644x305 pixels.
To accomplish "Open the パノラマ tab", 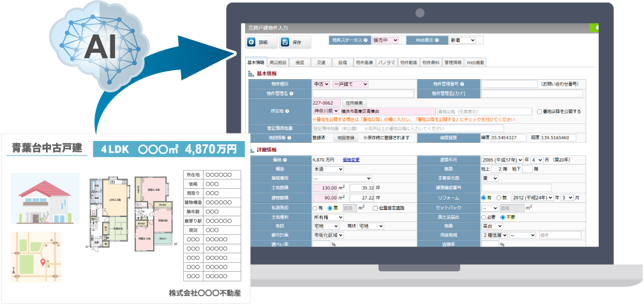I will [x=386, y=63].
